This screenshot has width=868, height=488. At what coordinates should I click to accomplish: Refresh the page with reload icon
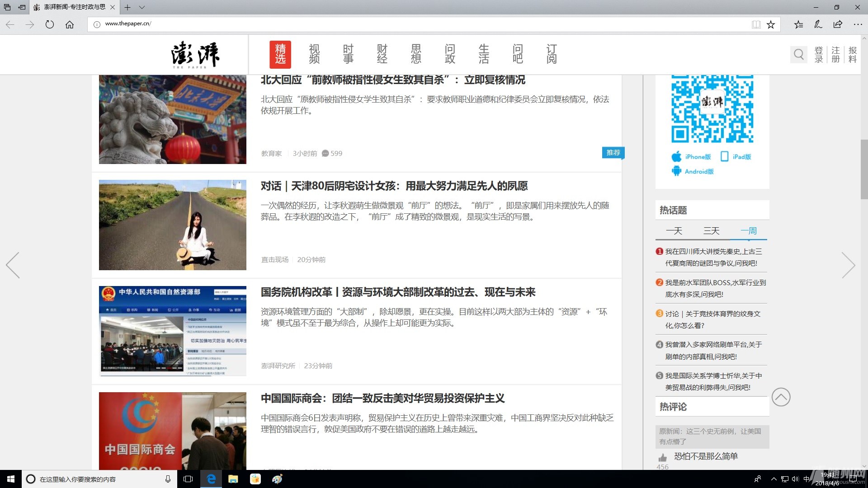point(50,24)
